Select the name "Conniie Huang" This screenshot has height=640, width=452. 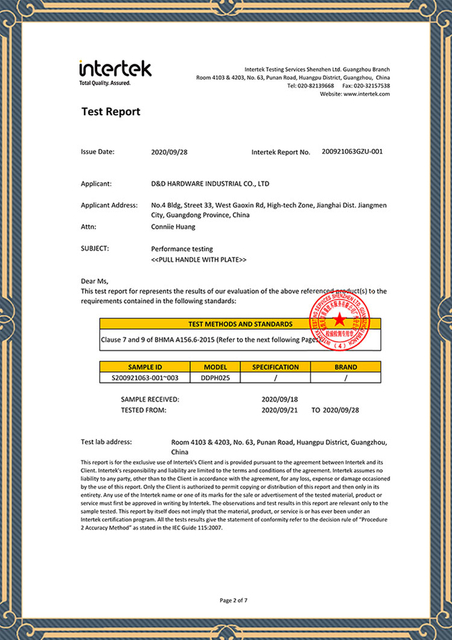pyautogui.click(x=173, y=227)
